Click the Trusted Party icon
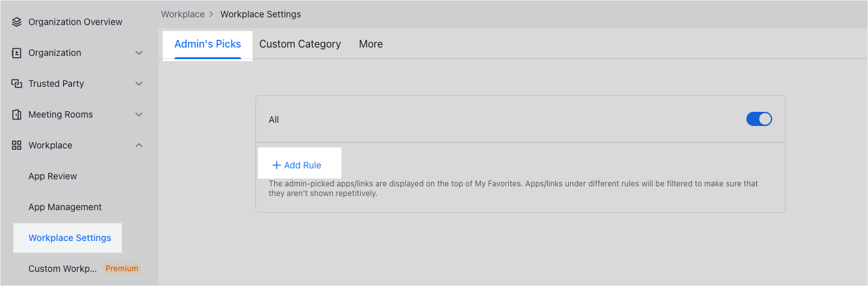Image resolution: width=868 pixels, height=286 pixels. click(x=17, y=84)
